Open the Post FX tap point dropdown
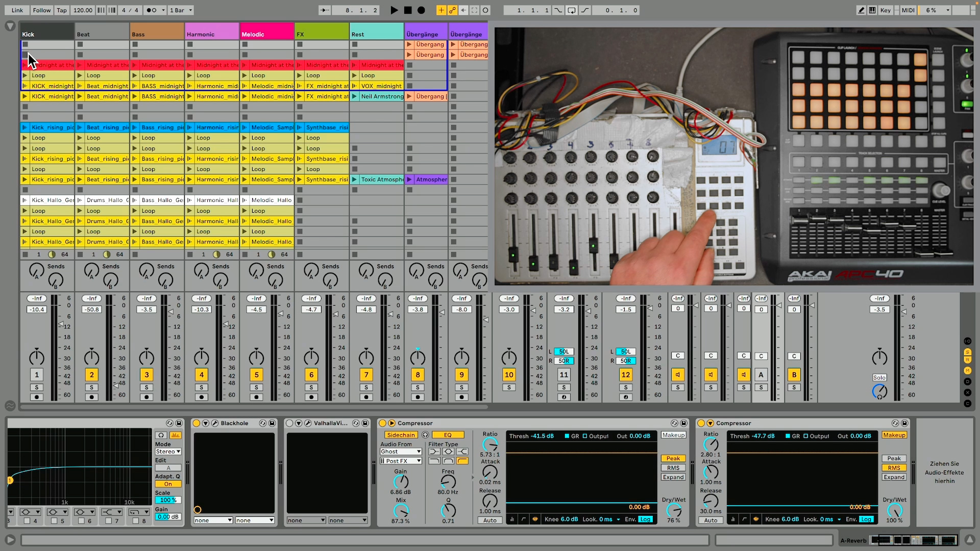Viewport: 980px width, 551px height. pos(401,461)
